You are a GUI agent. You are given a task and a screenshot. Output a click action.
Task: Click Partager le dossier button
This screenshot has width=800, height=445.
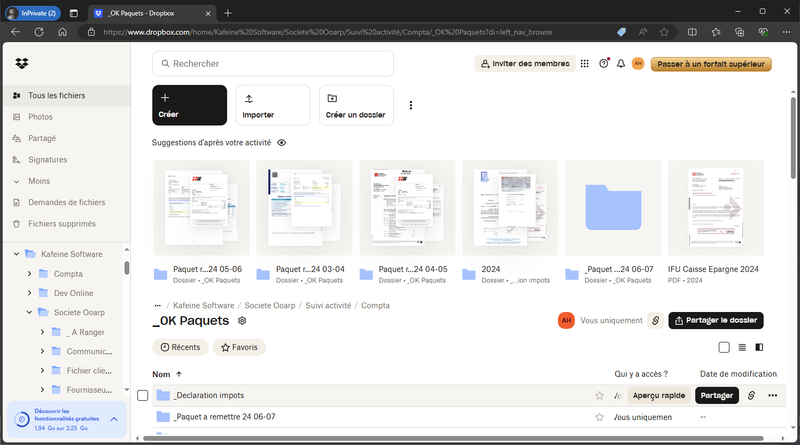pyautogui.click(x=716, y=320)
